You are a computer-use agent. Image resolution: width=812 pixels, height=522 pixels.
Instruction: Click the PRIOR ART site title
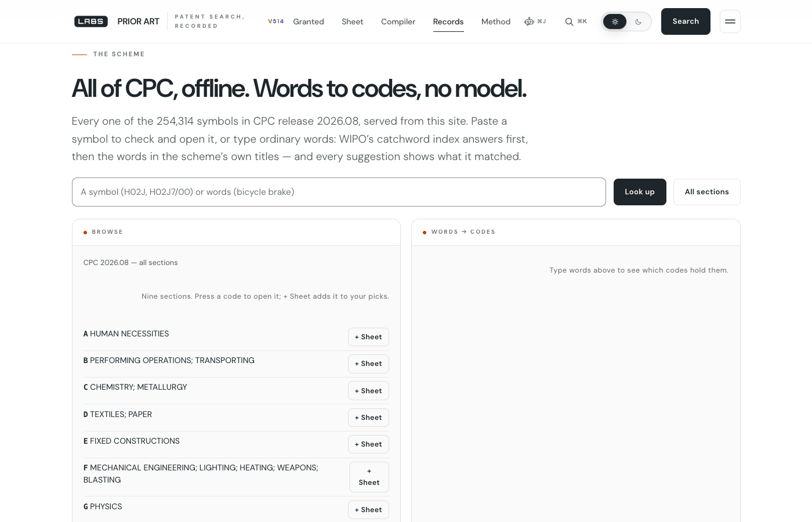tap(138, 21)
